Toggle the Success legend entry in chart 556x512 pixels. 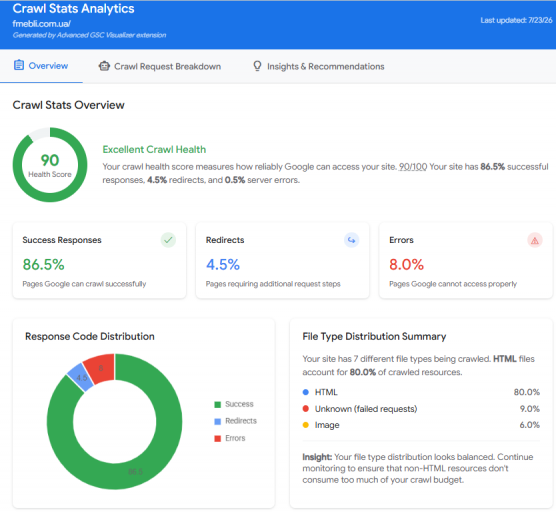[234, 404]
